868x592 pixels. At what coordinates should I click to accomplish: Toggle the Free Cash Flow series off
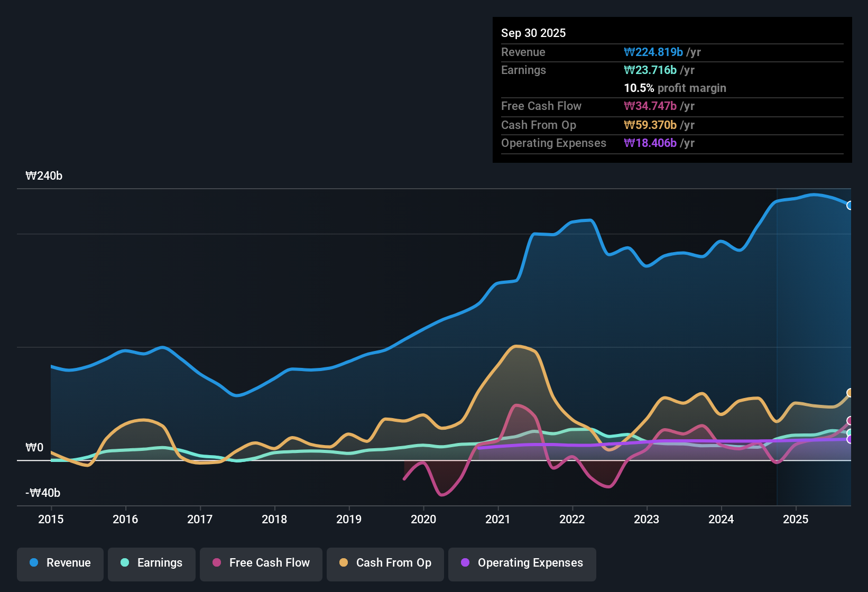tap(261, 563)
